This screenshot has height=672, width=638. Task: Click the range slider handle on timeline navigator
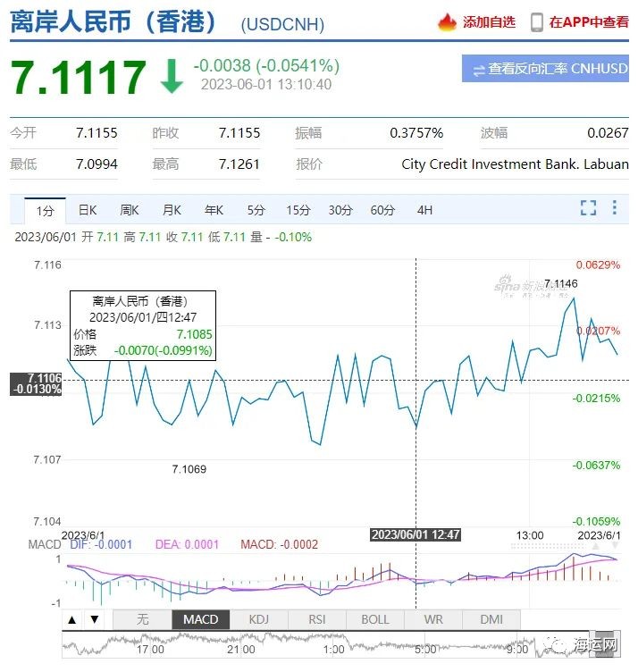pyautogui.click(x=607, y=643)
